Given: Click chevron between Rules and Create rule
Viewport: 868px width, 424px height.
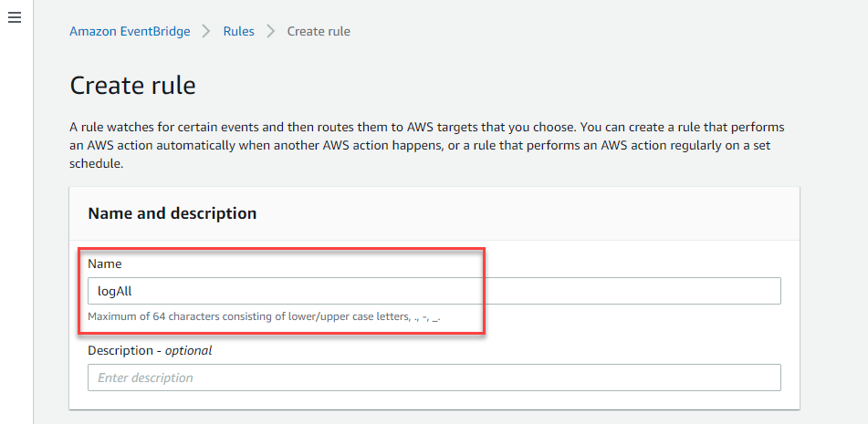Looking at the screenshot, I should [x=271, y=32].
